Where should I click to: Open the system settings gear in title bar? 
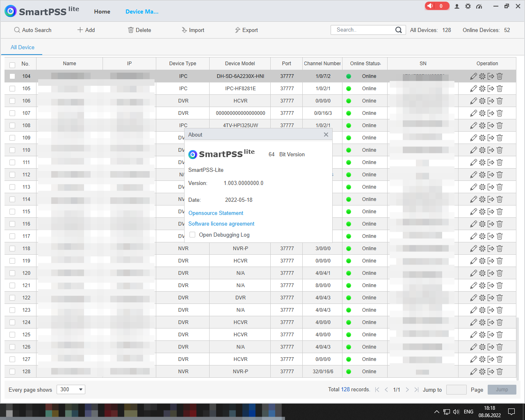point(468,6)
